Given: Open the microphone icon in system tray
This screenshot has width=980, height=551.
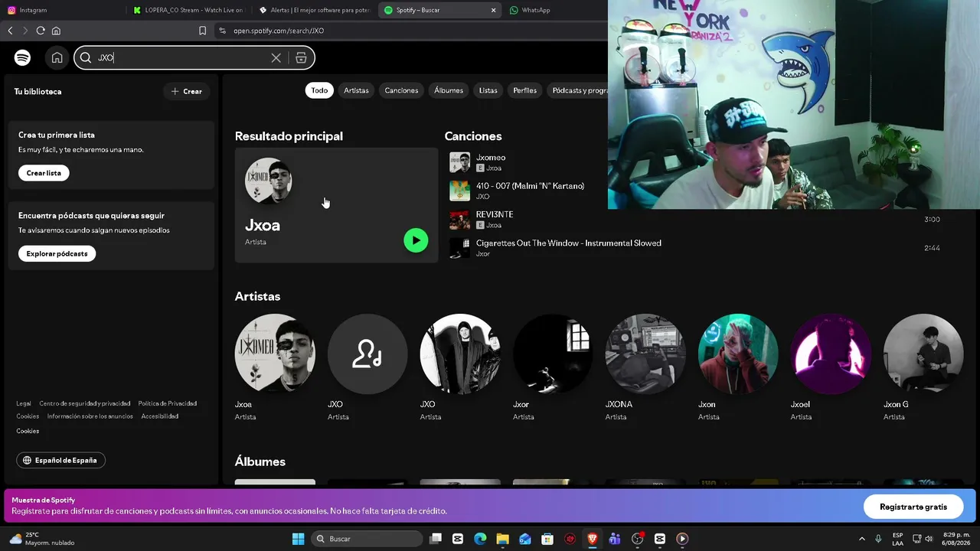Looking at the screenshot, I should point(878,539).
